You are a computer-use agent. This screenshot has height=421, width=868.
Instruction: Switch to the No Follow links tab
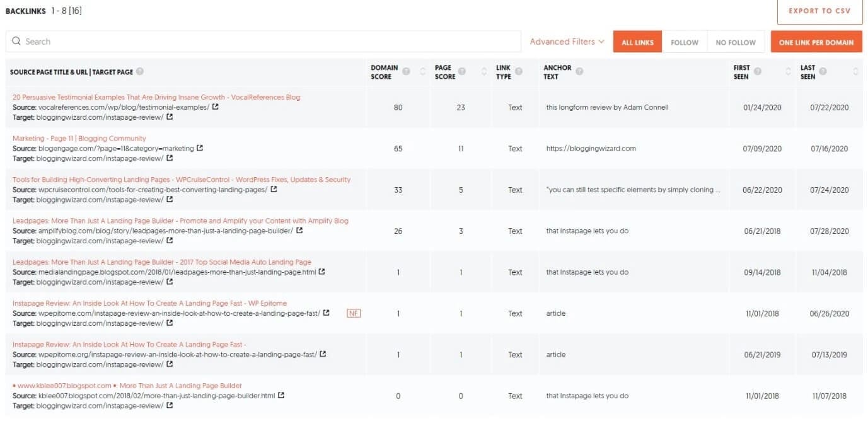[x=736, y=42]
